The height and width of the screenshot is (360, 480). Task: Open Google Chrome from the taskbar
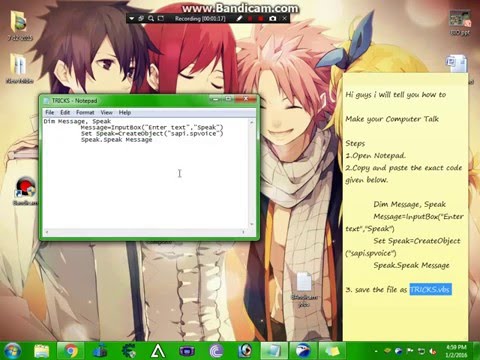click(x=70, y=351)
